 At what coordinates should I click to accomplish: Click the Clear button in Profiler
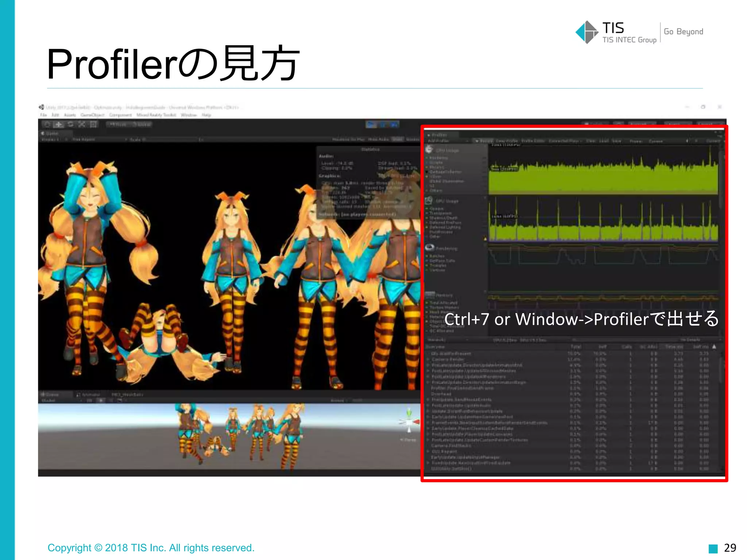coord(591,141)
